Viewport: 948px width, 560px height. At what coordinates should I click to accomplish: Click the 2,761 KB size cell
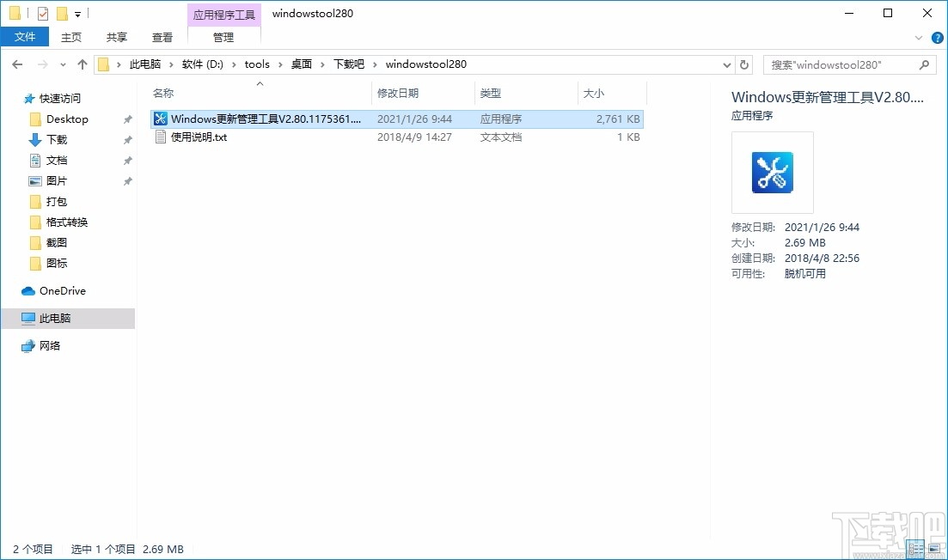618,119
